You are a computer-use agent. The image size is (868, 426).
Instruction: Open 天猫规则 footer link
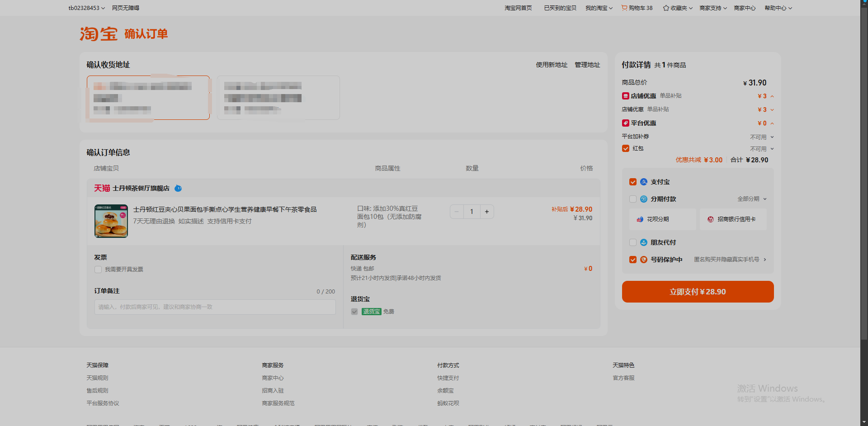[x=97, y=378]
